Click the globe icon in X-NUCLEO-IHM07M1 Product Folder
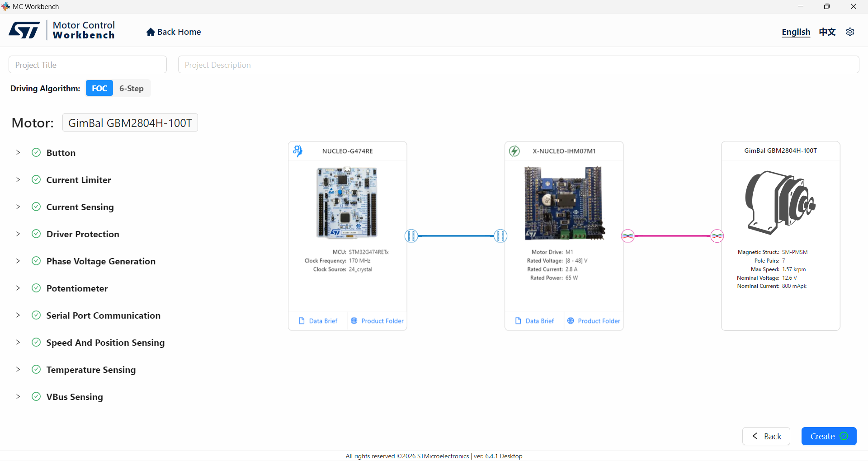The height and width of the screenshot is (461, 868). pyautogui.click(x=571, y=321)
